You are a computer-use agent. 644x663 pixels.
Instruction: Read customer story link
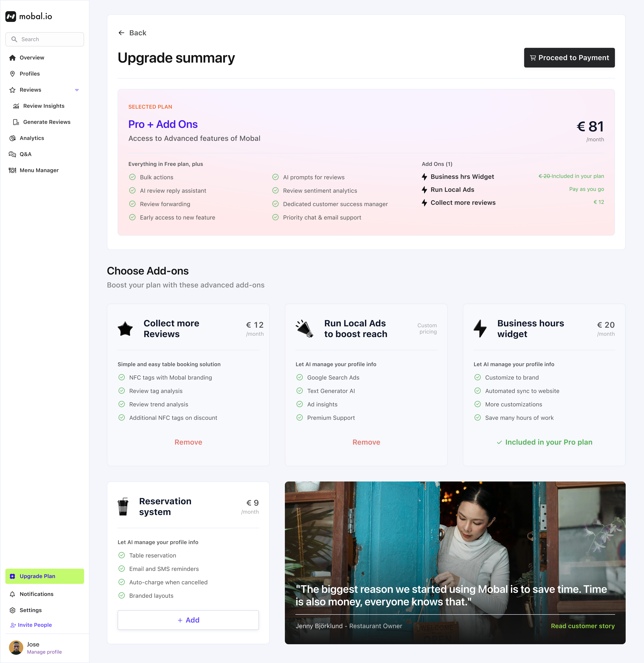tap(583, 626)
